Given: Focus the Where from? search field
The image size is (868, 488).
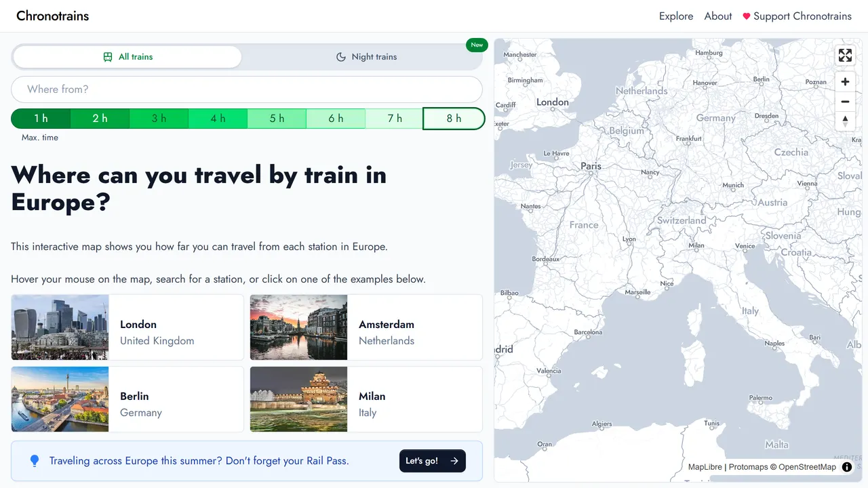Looking at the screenshot, I should click(247, 89).
